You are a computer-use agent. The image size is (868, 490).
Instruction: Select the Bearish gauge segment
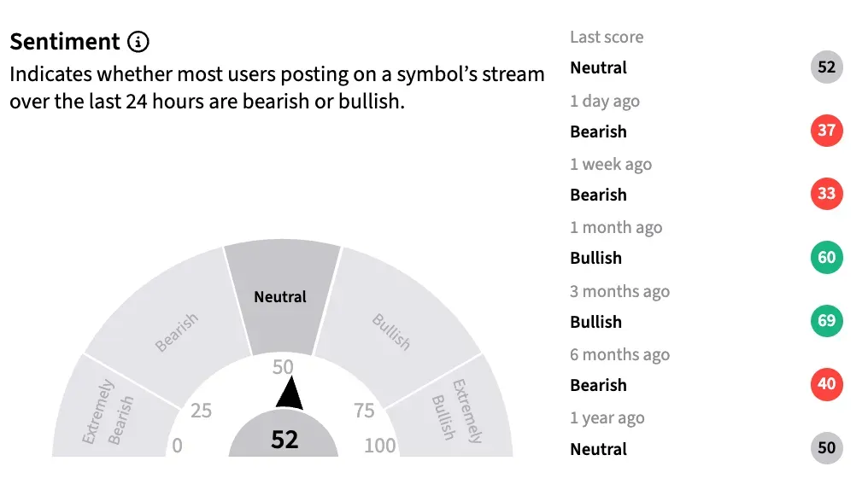click(169, 326)
